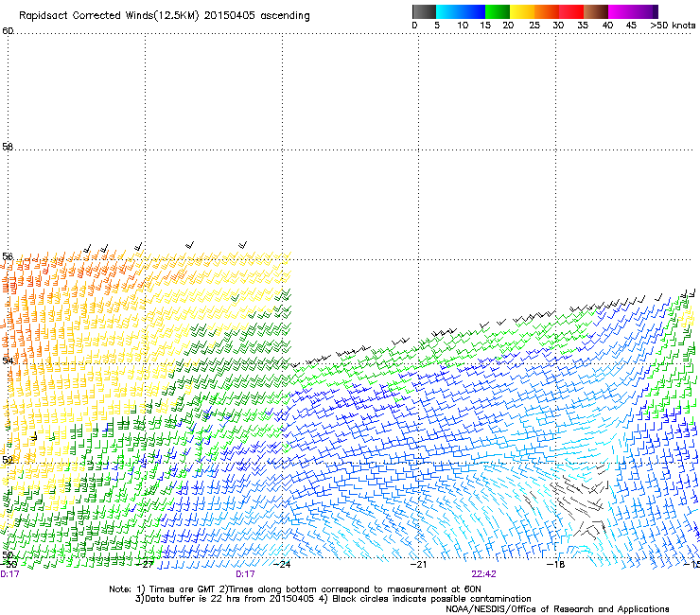Click the '>50 knots' legend label
The height and width of the screenshot is (615, 700).
[673, 26]
